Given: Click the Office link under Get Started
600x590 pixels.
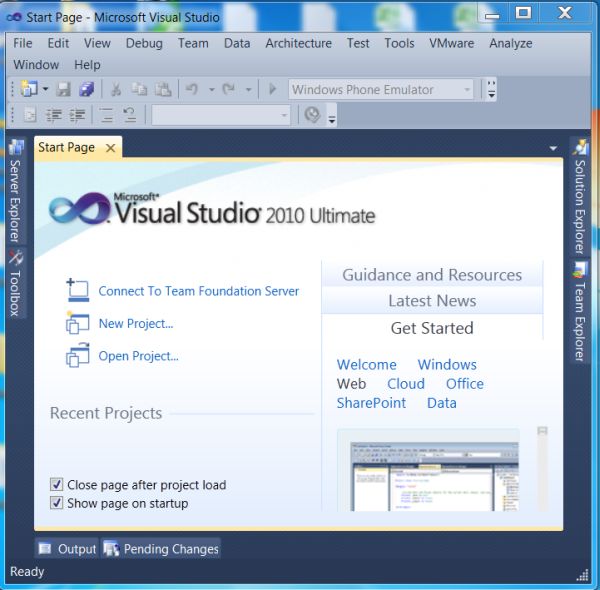Looking at the screenshot, I should [x=465, y=384].
